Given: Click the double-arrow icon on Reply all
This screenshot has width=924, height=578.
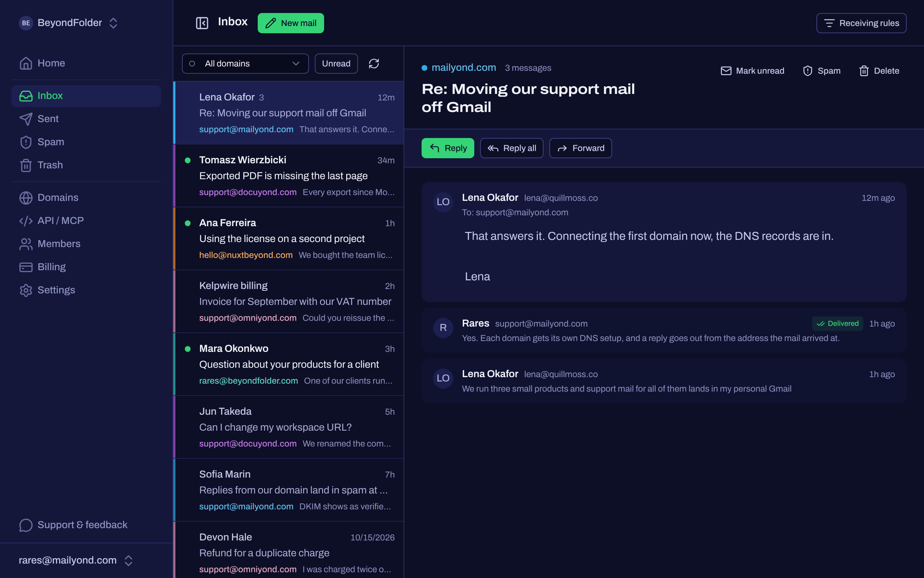Looking at the screenshot, I should [493, 148].
